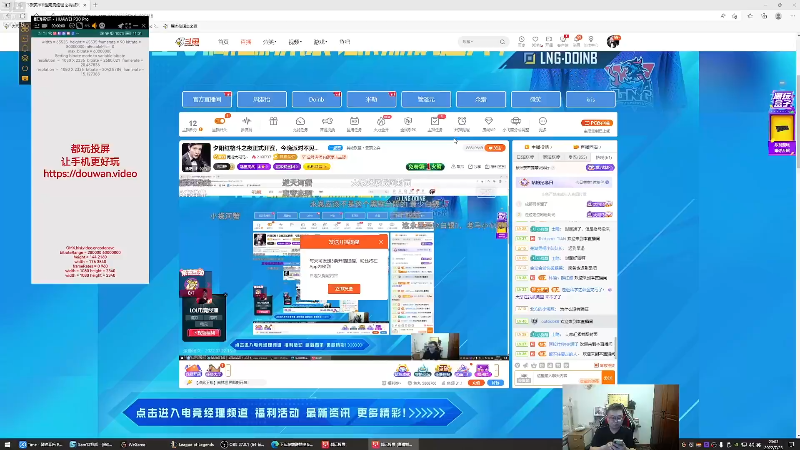Click the waveform icon in activity bar
This screenshot has width=800, height=450.
click(x=246, y=121)
